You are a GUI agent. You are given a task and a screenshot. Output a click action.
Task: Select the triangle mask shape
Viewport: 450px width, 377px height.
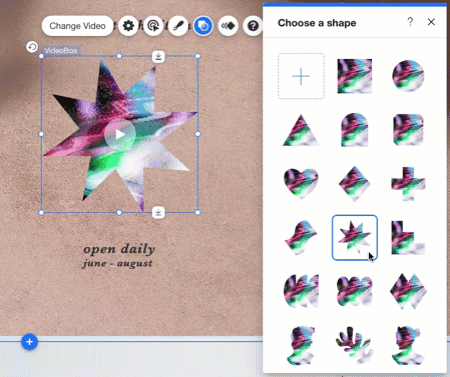pyautogui.click(x=301, y=130)
